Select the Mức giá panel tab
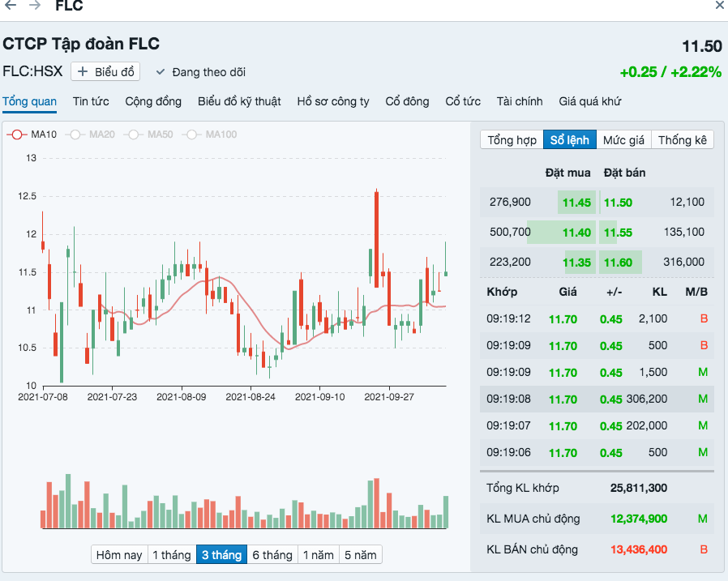 (623, 139)
